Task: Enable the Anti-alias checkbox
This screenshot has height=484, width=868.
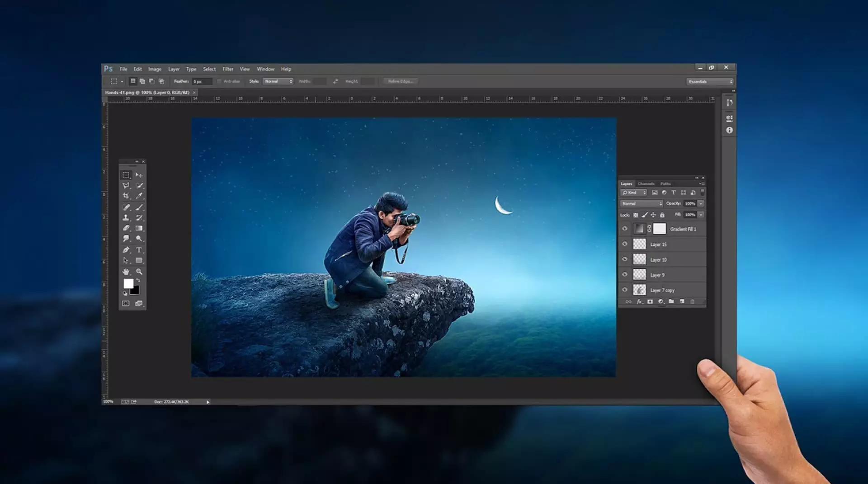Action: (219, 81)
